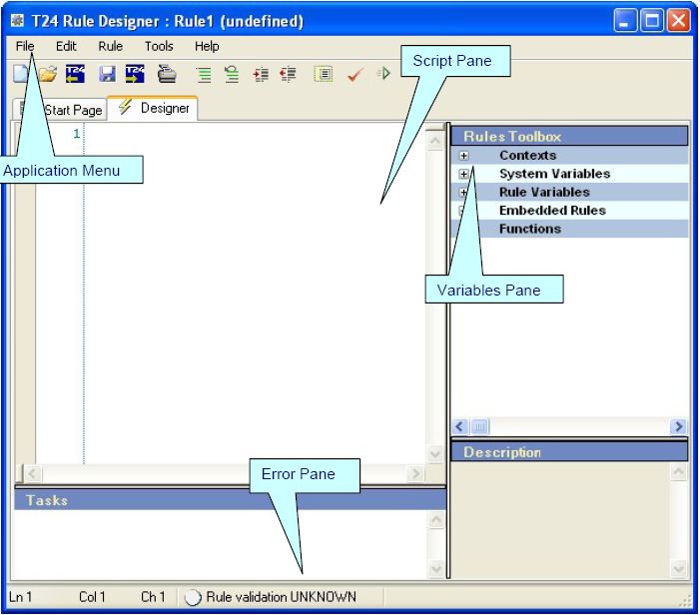Click the Print toolbar icon
The height and width of the screenshot is (615, 700).
click(168, 74)
